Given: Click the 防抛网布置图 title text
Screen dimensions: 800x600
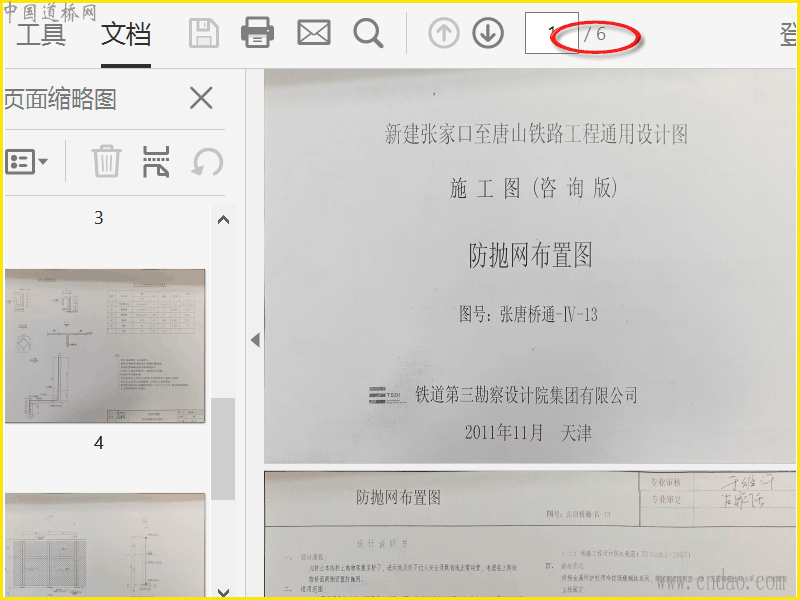Looking at the screenshot, I should [530, 255].
